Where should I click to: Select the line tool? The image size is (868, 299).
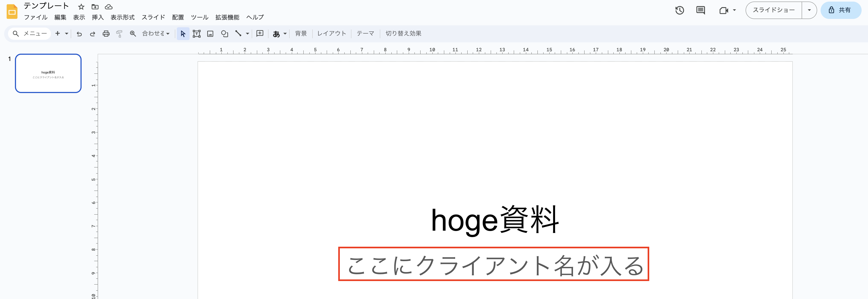pyautogui.click(x=238, y=33)
